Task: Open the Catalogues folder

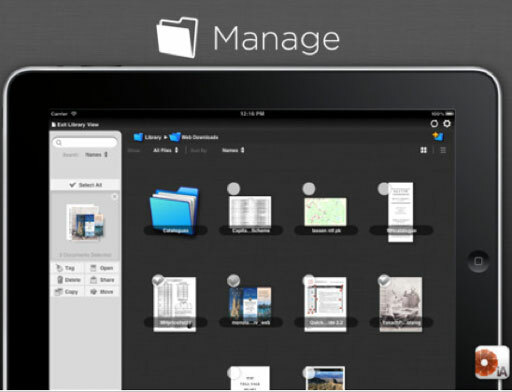Action: tap(174, 210)
